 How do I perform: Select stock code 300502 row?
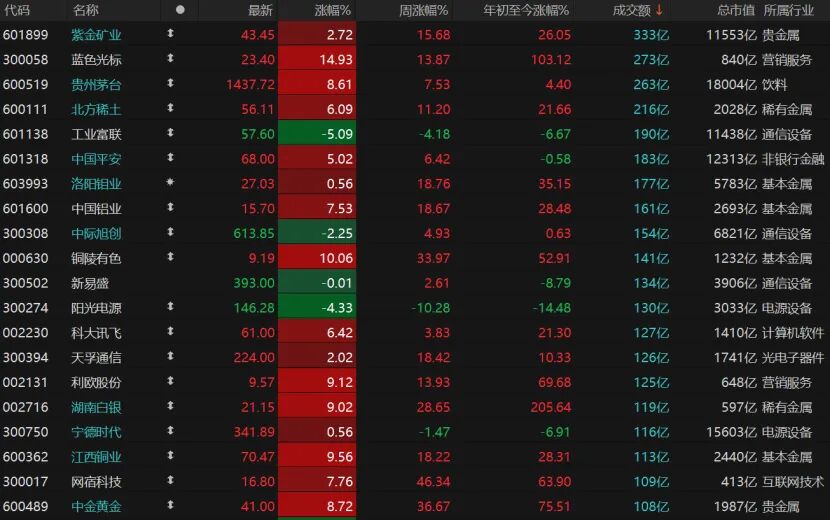coord(26,283)
